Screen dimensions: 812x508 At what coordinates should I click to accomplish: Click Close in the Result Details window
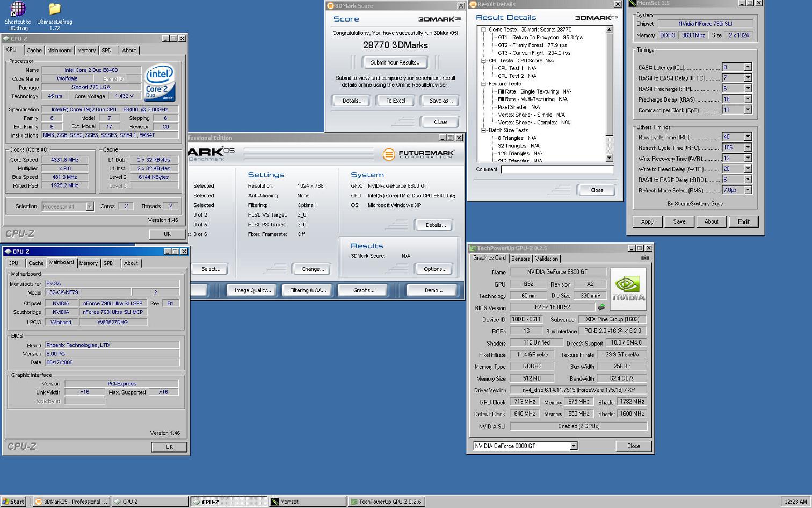[x=597, y=190]
